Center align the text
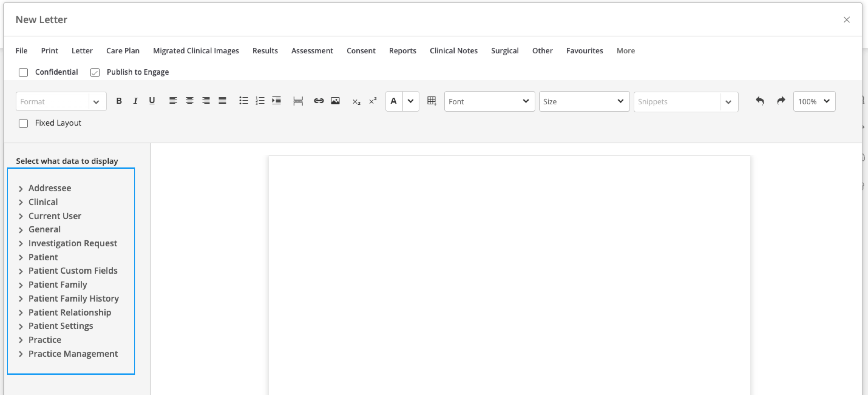 (x=190, y=101)
